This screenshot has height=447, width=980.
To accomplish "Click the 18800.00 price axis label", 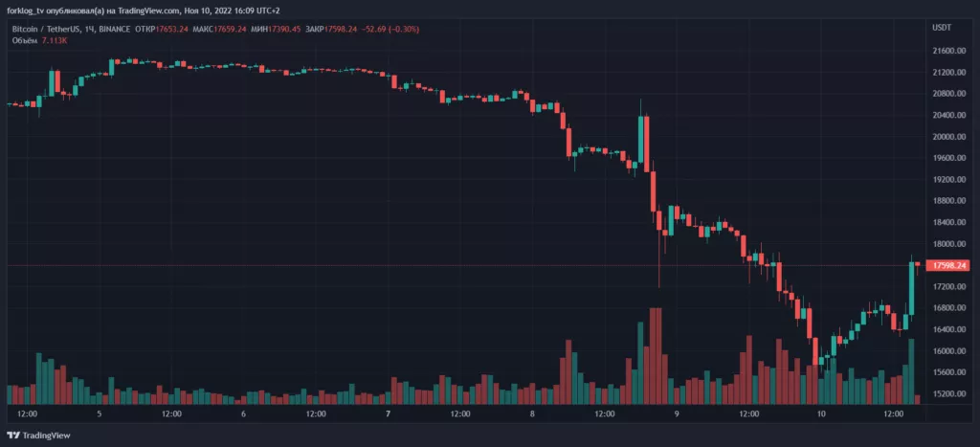I will tap(947, 201).
